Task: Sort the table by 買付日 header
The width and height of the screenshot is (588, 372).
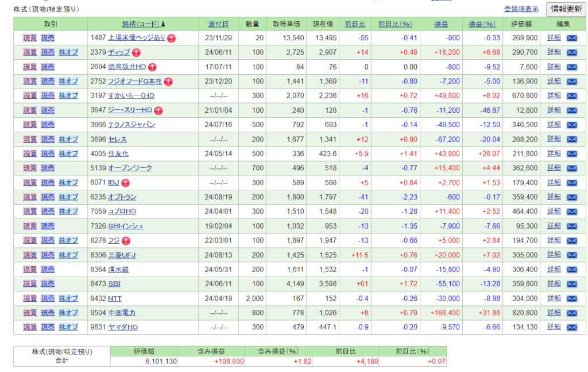Action: click(x=218, y=24)
